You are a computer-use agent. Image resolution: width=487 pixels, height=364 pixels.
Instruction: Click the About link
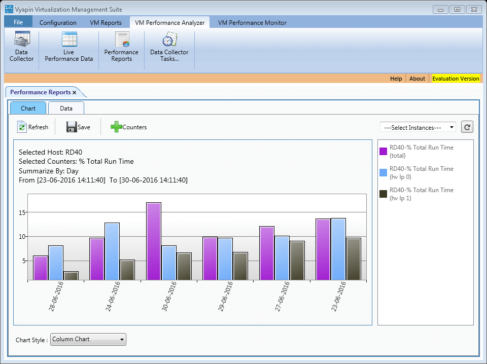click(417, 79)
